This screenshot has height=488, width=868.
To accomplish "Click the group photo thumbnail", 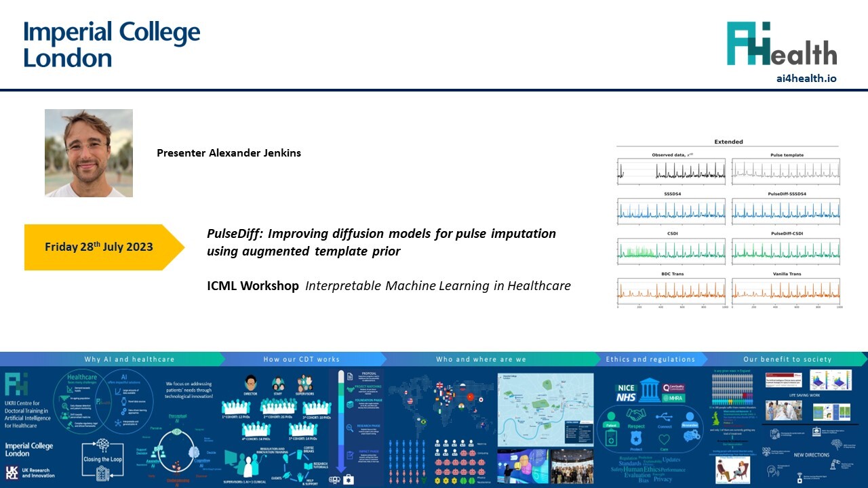I will tap(572, 466).
